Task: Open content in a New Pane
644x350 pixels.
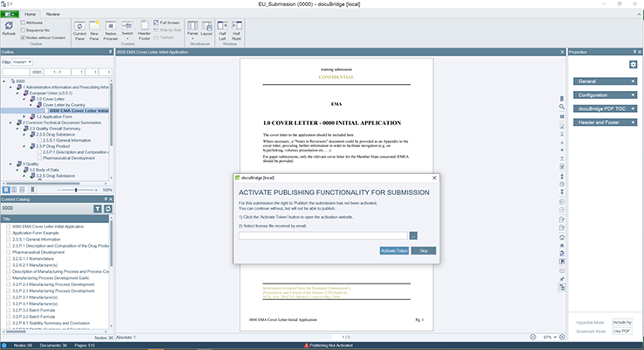Action: (x=94, y=31)
